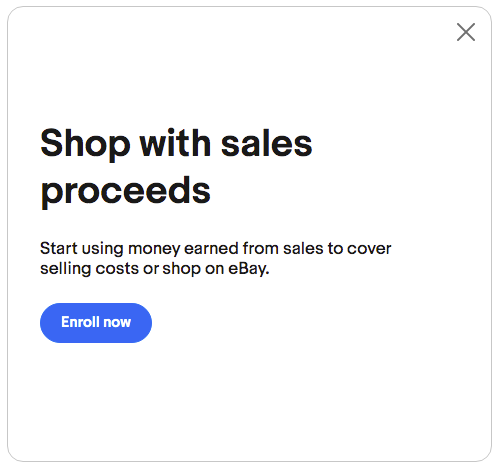
Task: Click the cross icon to close the modal
Action: click(x=466, y=32)
